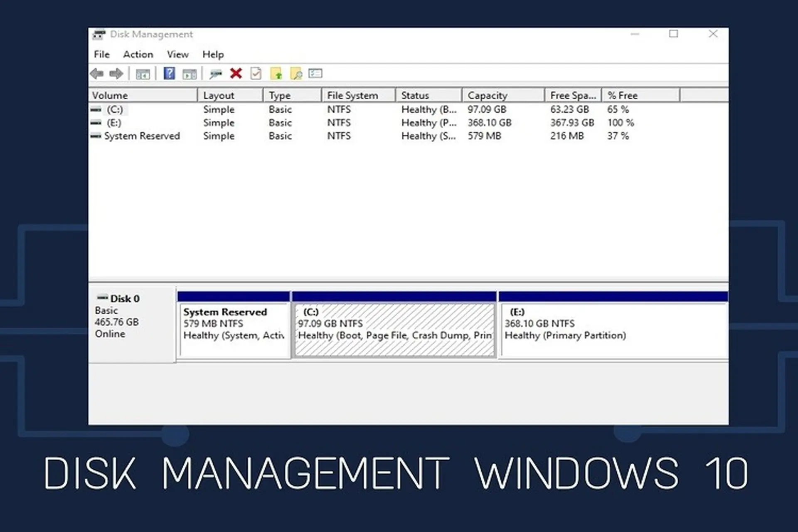Click the Forward arrow in toolbar
The height and width of the screenshot is (532, 798).
pos(116,74)
